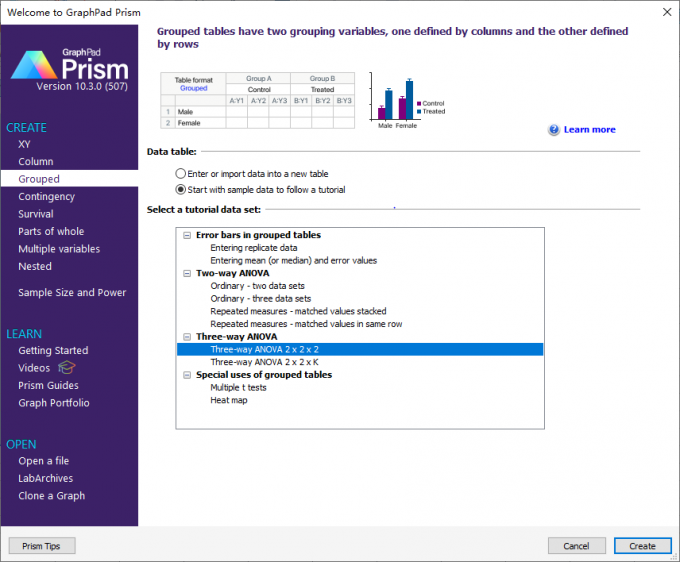The image size is (680, 562).
Task: Click the grouped table format preview thumbnail
Action: (x=258, y=101)
